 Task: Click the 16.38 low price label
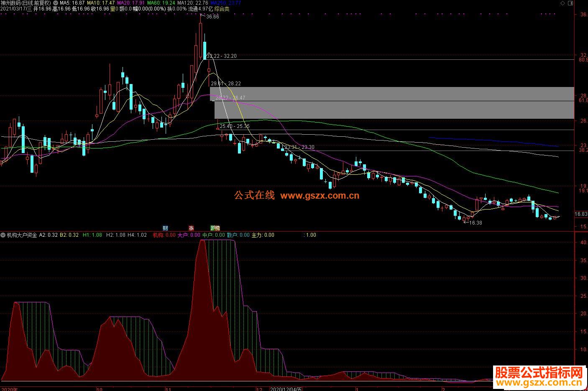[476, 223]
